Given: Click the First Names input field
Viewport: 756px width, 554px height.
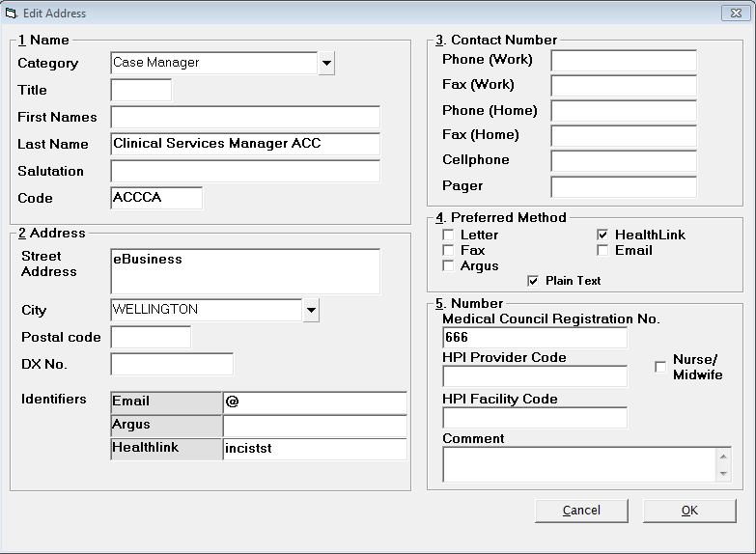Looking at the screenshot, I should [245, 117].
